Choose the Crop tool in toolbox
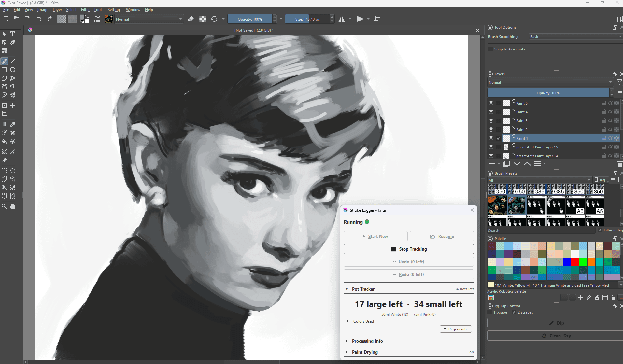Screen dimensions: 623x364 pyautogui.click(x=4, y=114)
